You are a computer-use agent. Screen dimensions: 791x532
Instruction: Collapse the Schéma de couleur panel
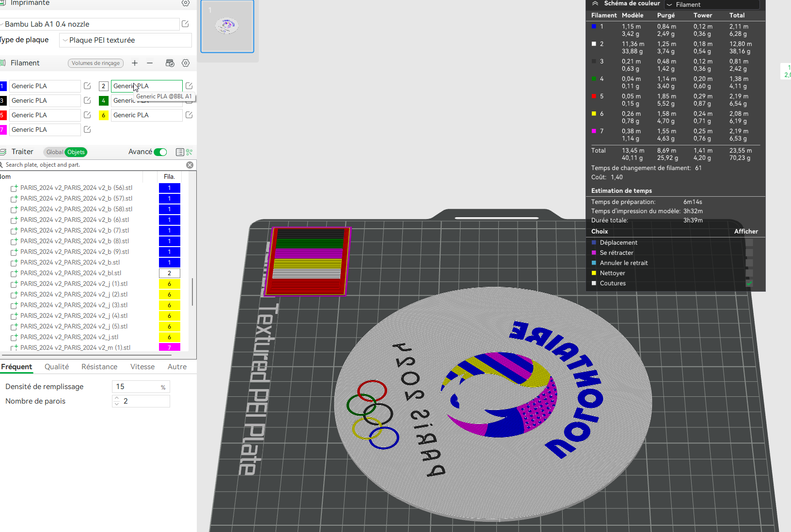[x=595, y=3]
